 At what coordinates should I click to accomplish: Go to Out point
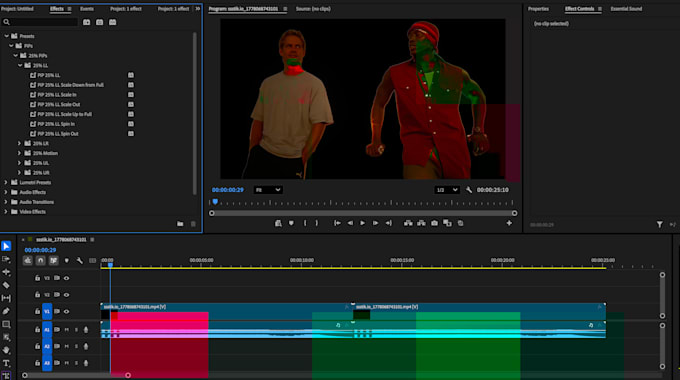pos(389,223)
